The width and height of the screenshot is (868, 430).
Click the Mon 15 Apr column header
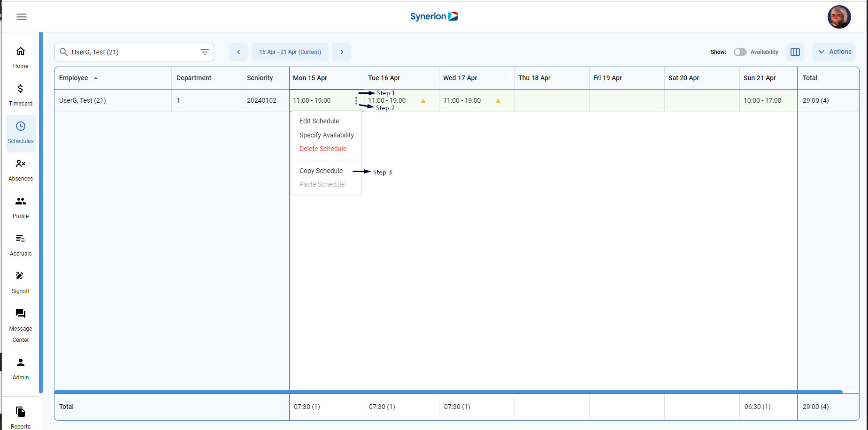tap(327, 78)
